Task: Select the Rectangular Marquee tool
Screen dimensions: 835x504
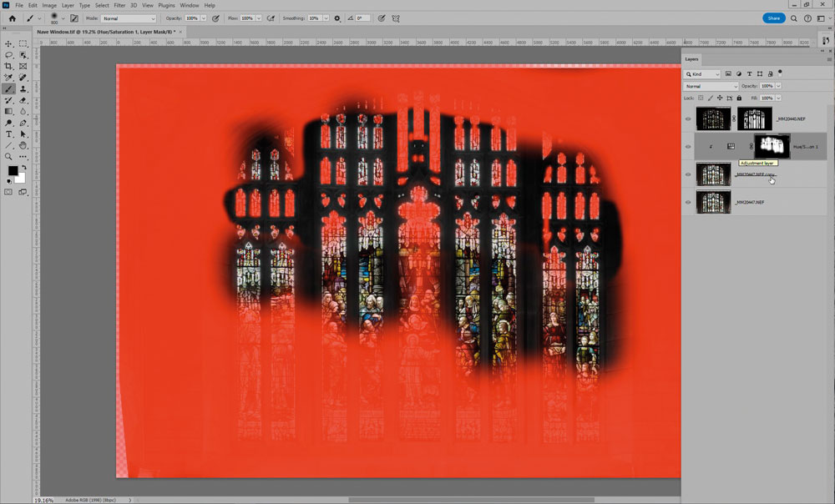Action: [23, 43]
